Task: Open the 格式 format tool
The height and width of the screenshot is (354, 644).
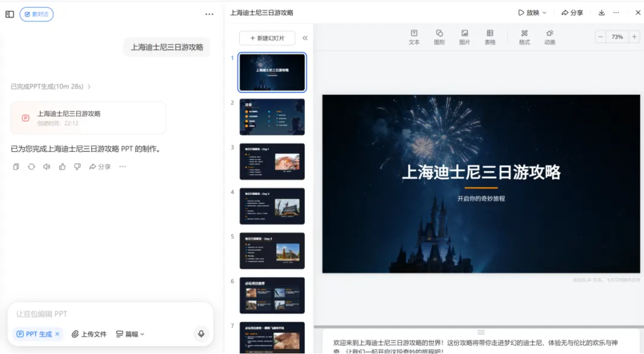Action: point(525,37)
